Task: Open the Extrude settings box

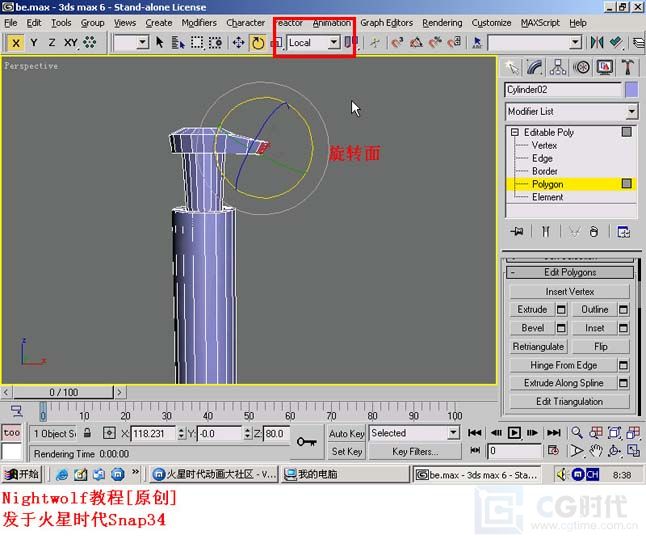Action: pyautogui.click(x=561, y=309)
